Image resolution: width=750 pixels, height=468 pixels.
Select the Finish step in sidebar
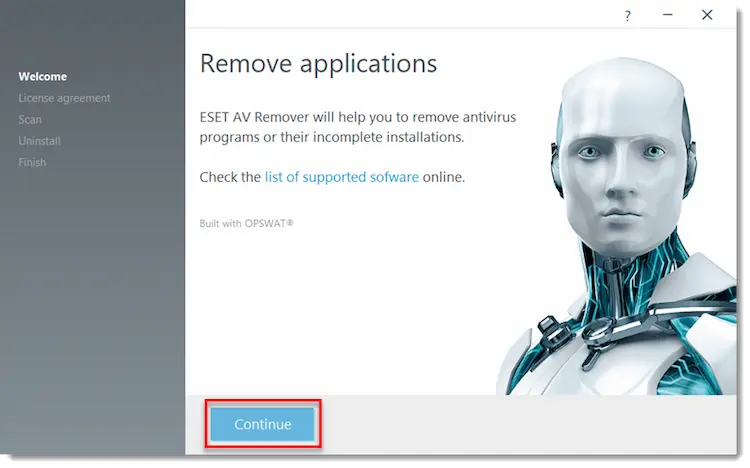(32, 163)
